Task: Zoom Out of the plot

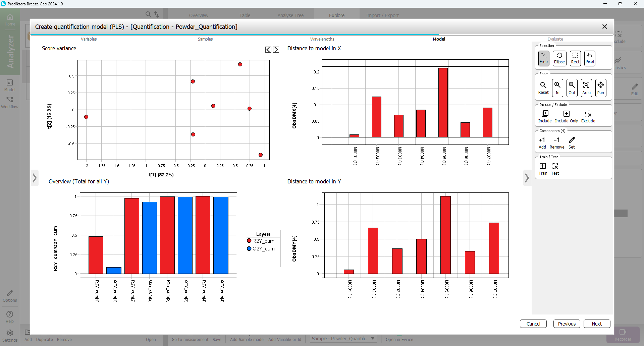Action: pyautogui.click(x=572, y=88)
